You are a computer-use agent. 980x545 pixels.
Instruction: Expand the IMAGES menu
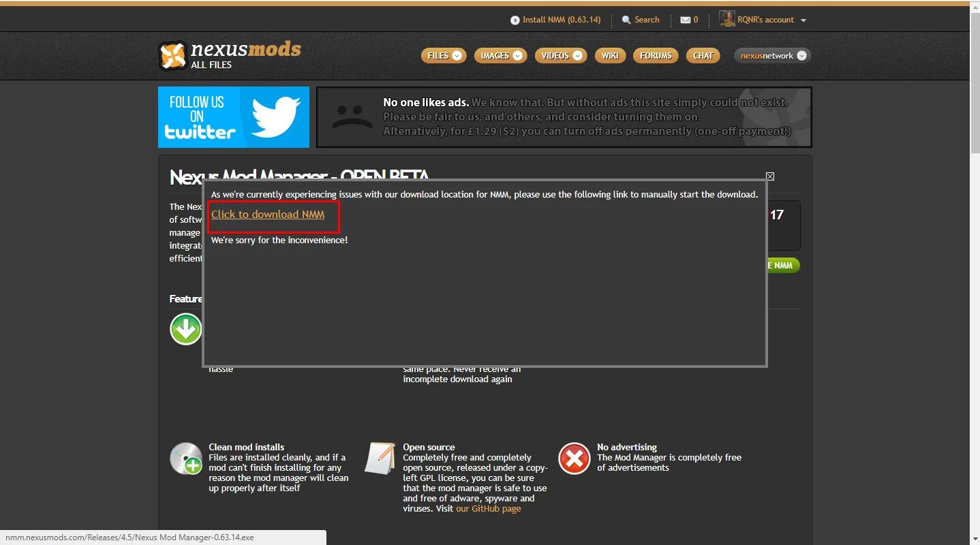click(x=500, y=56)
